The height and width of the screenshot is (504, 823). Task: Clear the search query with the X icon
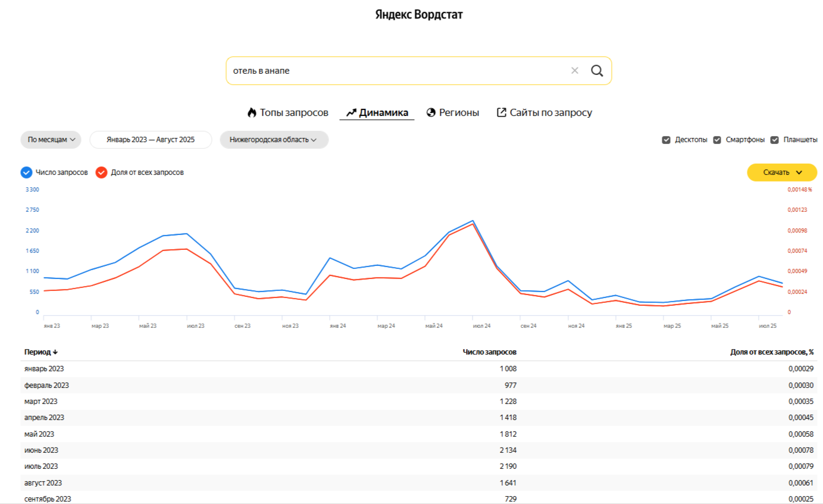574,70
